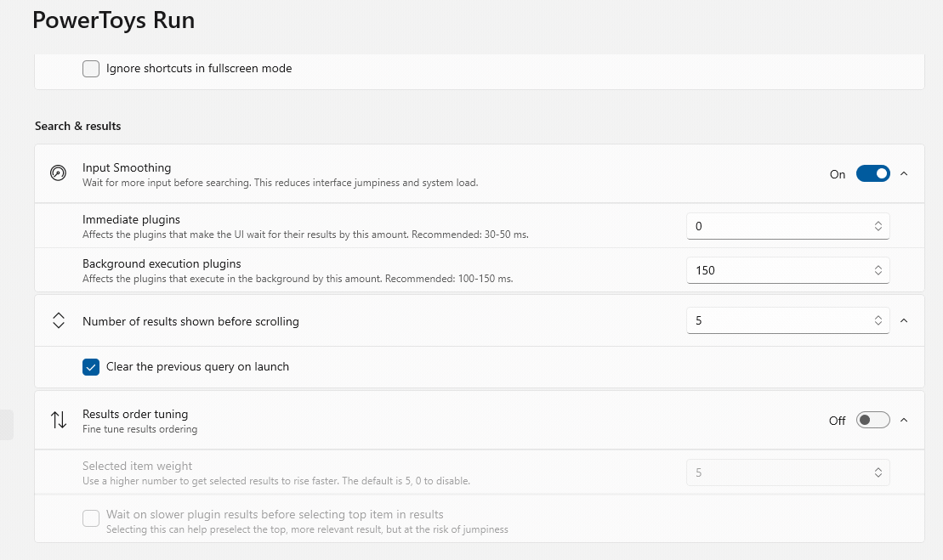Uncheck Clear the previous query on launch
Image resolution: width=943 pixels, height=560 pixels.
(x=91, y=367)
